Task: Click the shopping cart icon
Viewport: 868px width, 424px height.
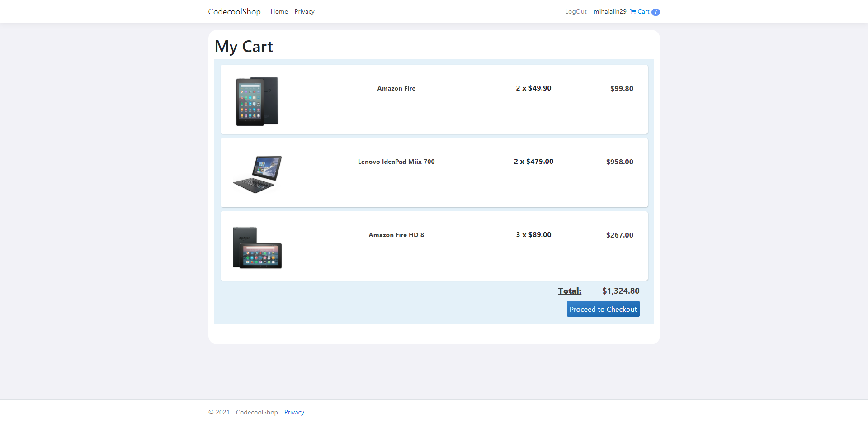Action: click(633, 12)
